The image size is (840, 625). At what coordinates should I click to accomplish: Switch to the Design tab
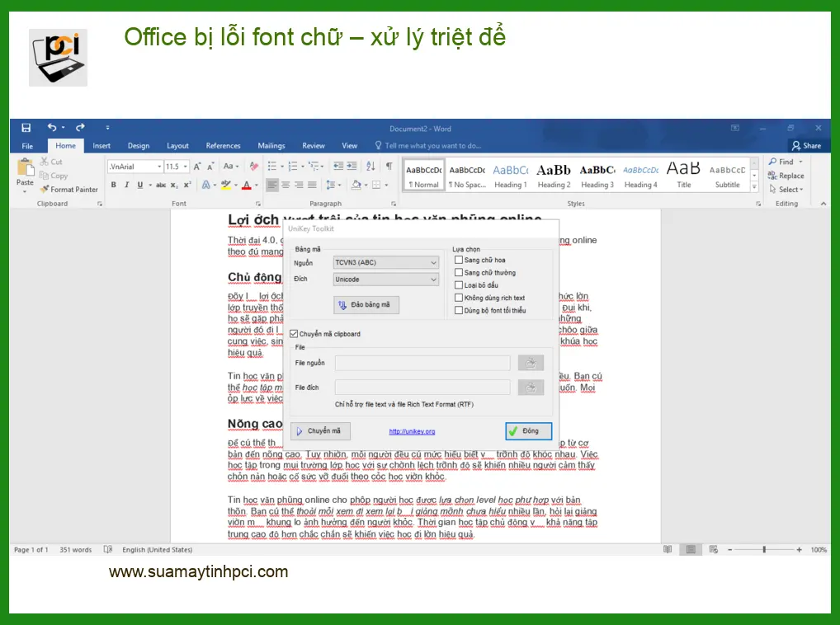coord(139,146)
